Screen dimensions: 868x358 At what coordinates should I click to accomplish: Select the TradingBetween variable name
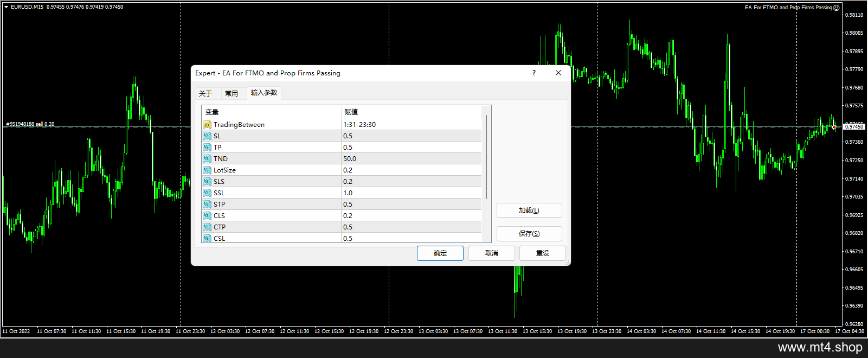click(x=239, y=125)
